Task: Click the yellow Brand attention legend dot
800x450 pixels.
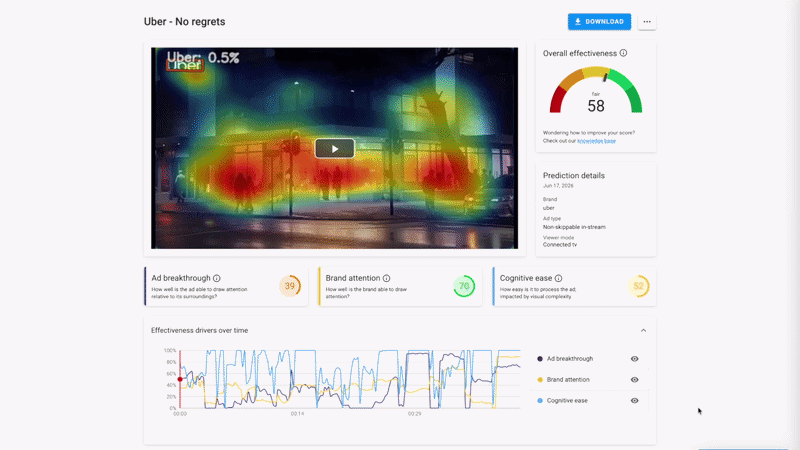Action: (x=540, y=380)
